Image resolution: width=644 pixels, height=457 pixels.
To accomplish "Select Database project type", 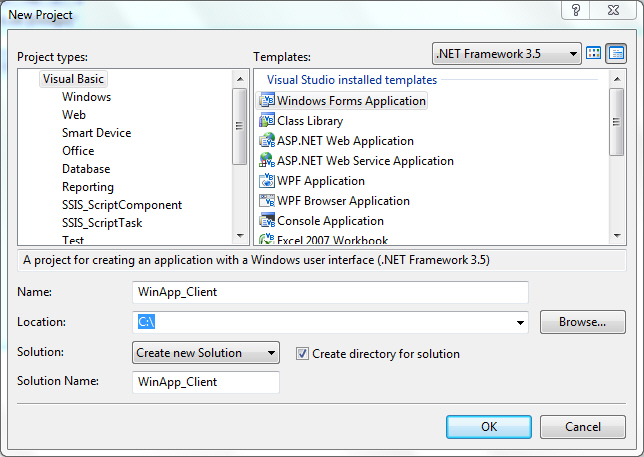I will pyautogui.click(x=86, y=169).
